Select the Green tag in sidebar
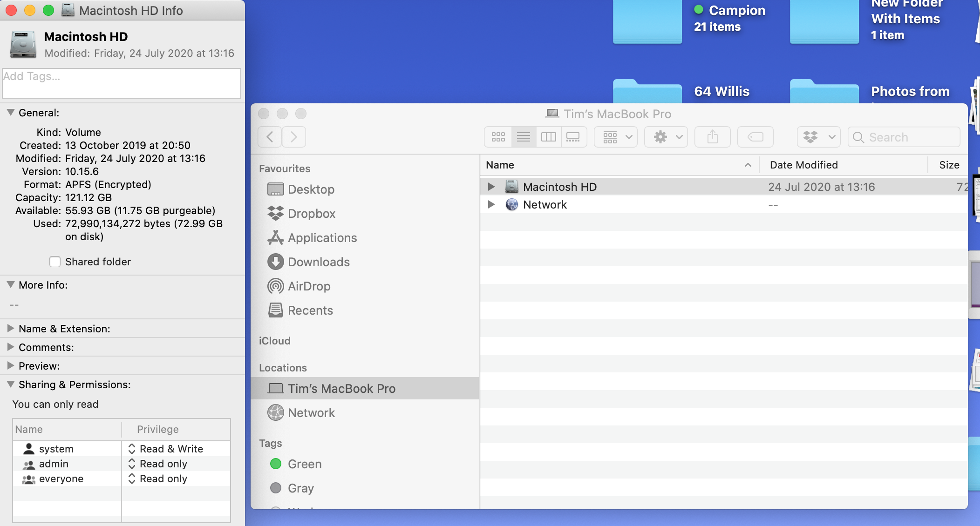 (x=304, y=464)
